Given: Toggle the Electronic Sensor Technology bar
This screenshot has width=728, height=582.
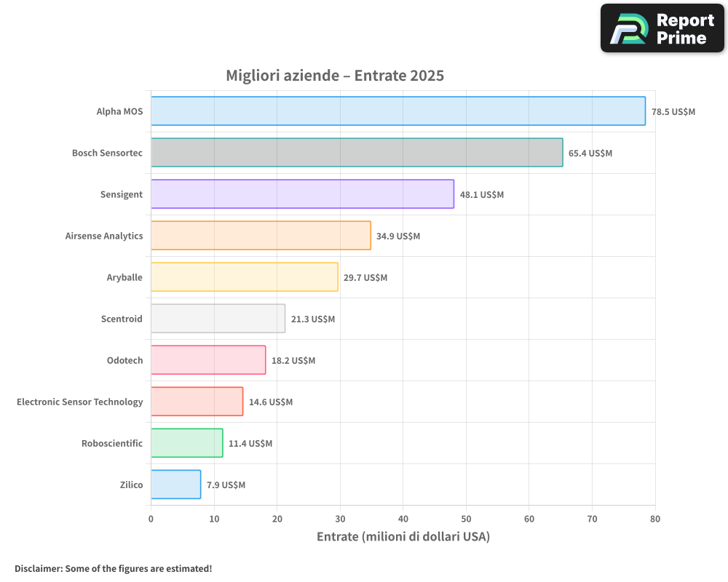Looking at the screenshot, I should coord(197,402).
